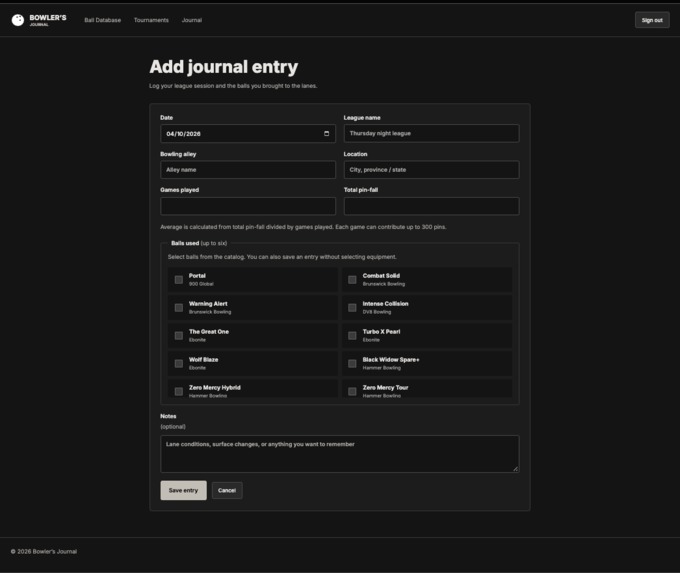
Task: Check the Black Widow Spare+ checkbox
Action: point(352,363)
